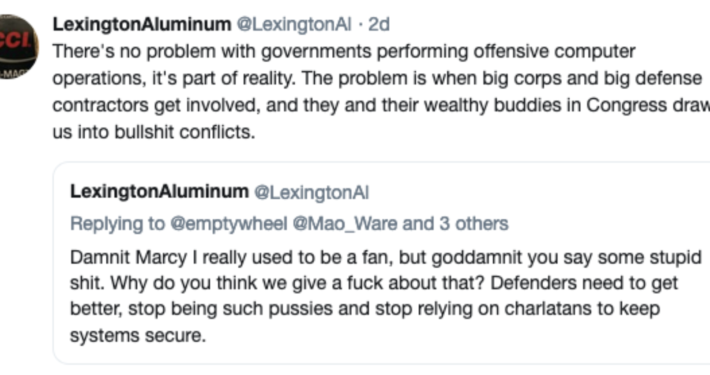Click the text 'us into bullshit conflicts.'

pos(154,132)
